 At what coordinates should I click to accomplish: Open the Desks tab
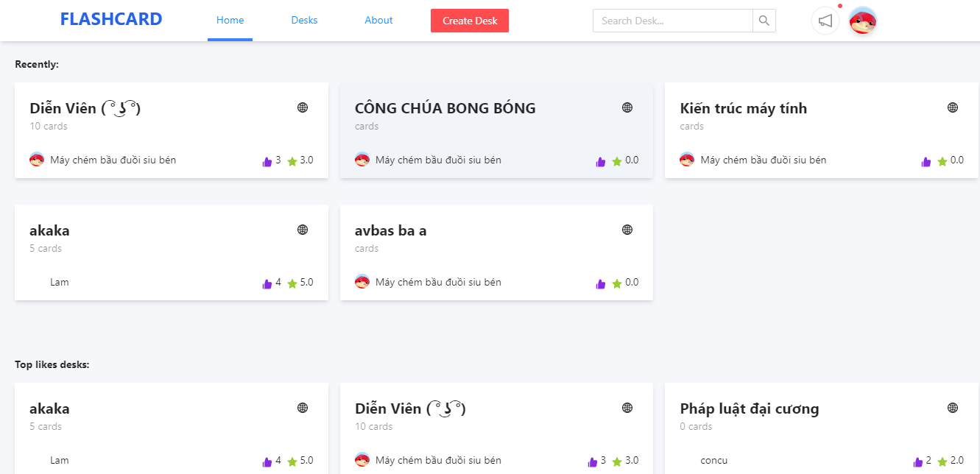pyautogui.click(x=304, y=20)
